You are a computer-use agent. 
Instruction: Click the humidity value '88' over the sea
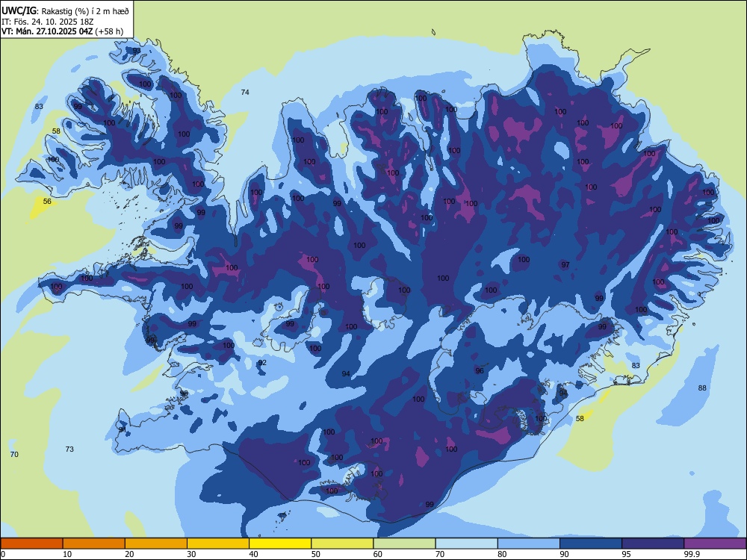[x=702, y=388]
